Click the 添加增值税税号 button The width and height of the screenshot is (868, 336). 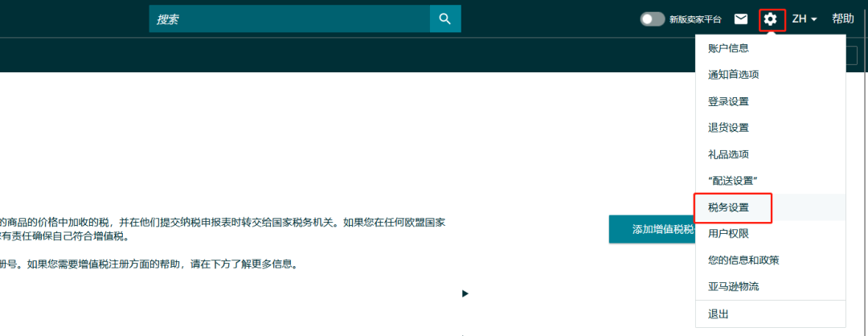click(x=652, y=229)
